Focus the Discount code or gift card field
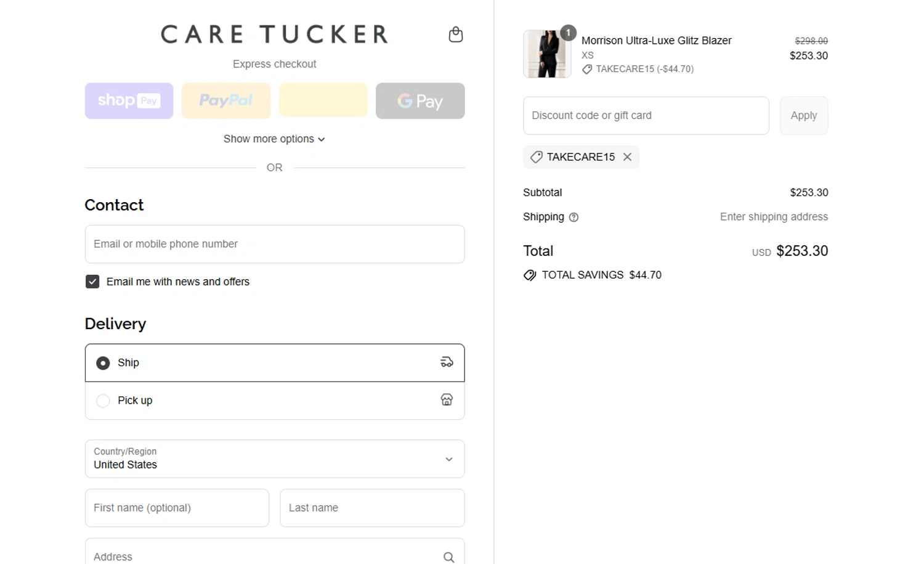 [x=646, y=115]
